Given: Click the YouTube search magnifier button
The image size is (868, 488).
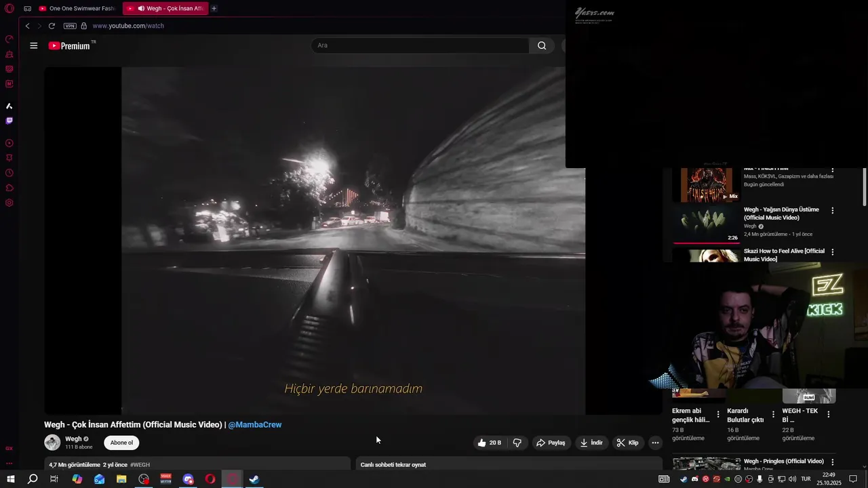Looking at the screenshot, I should (542, 45).
